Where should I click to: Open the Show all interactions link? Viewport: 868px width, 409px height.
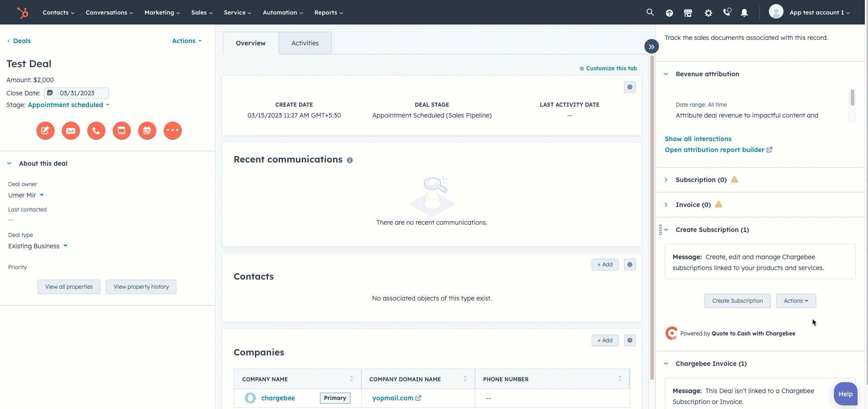click(x=698, y=139)
